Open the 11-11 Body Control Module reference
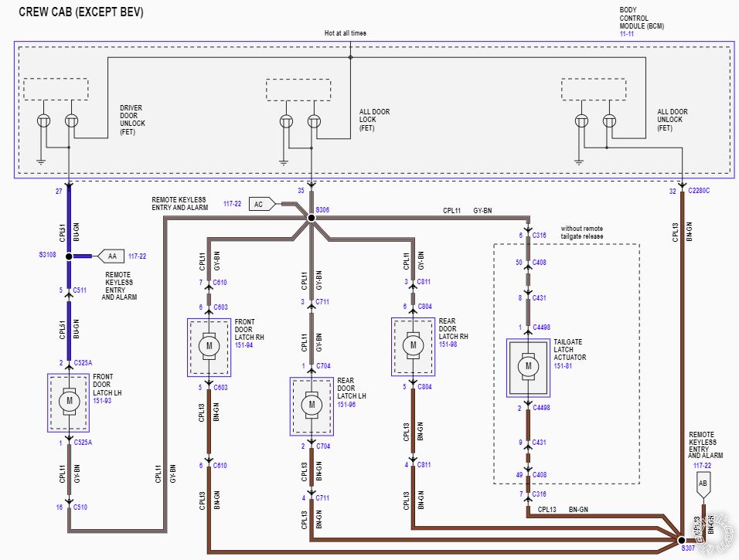 627,34
